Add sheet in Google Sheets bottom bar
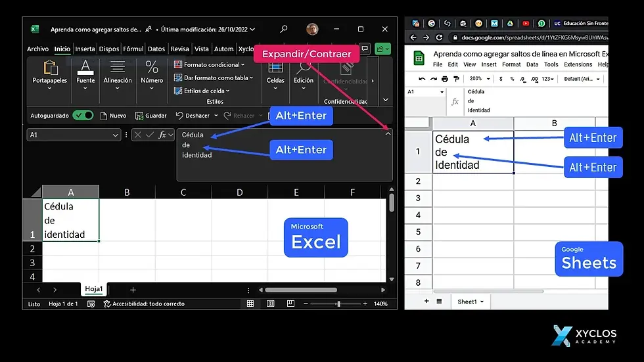 coord(426,302)
